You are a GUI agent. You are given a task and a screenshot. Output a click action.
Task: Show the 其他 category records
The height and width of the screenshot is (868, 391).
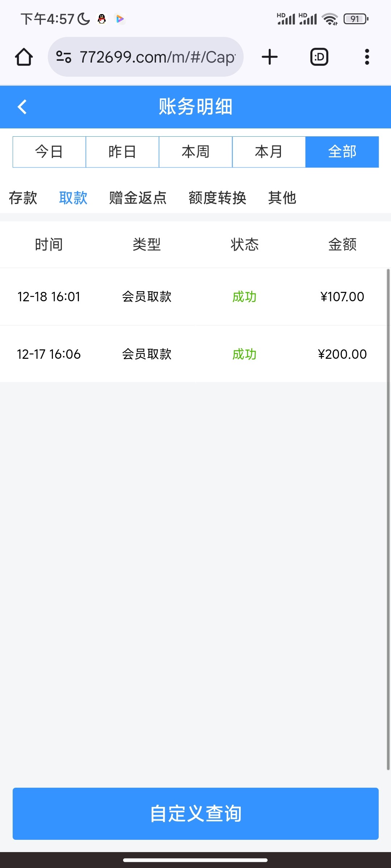pyautogui.click(x=282, y=198)
